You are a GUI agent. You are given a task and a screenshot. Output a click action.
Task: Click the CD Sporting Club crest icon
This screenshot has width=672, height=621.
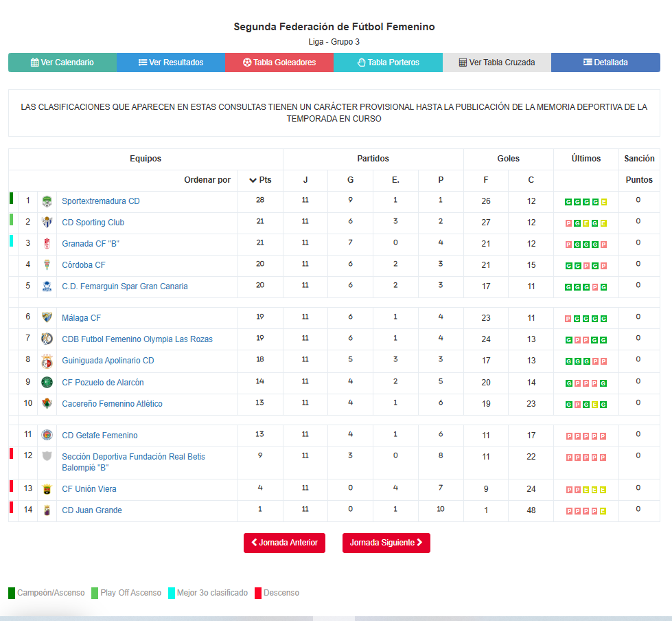tap(47, 222)
